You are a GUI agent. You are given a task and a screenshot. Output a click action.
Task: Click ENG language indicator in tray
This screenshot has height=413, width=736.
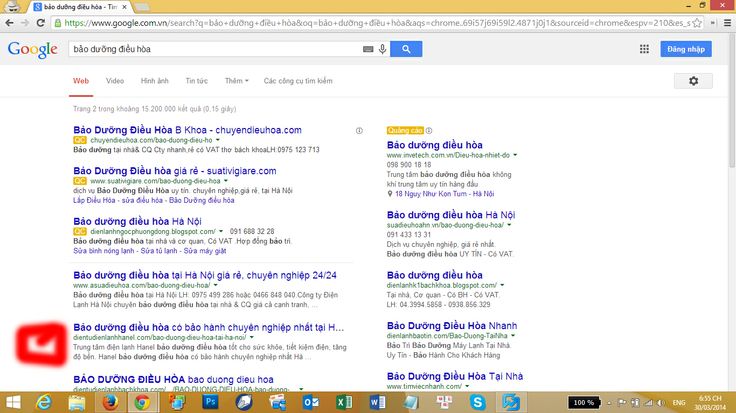tap(679, 403)
